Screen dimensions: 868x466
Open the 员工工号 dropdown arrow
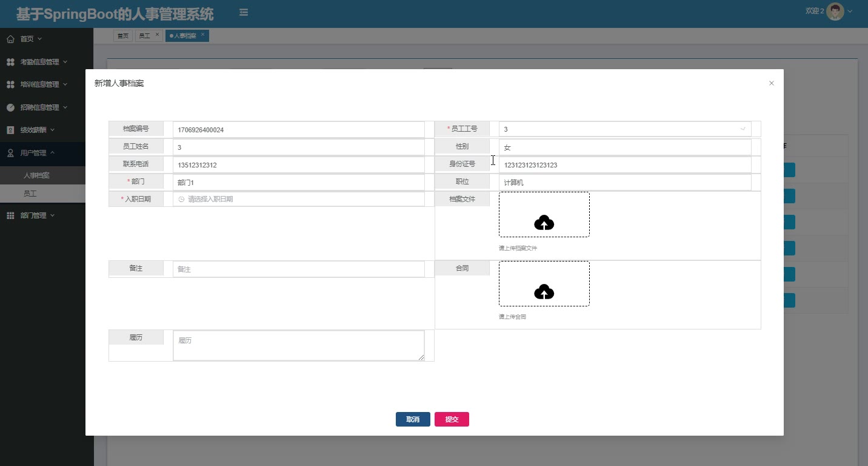point(743,129)
